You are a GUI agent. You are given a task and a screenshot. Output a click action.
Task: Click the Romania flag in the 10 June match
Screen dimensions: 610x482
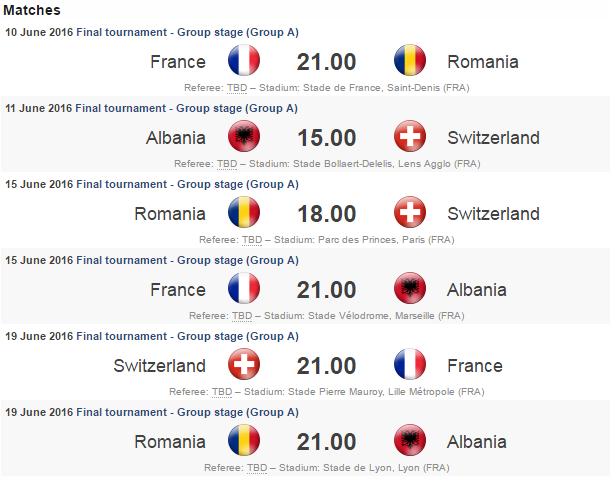tap(410, 61)
